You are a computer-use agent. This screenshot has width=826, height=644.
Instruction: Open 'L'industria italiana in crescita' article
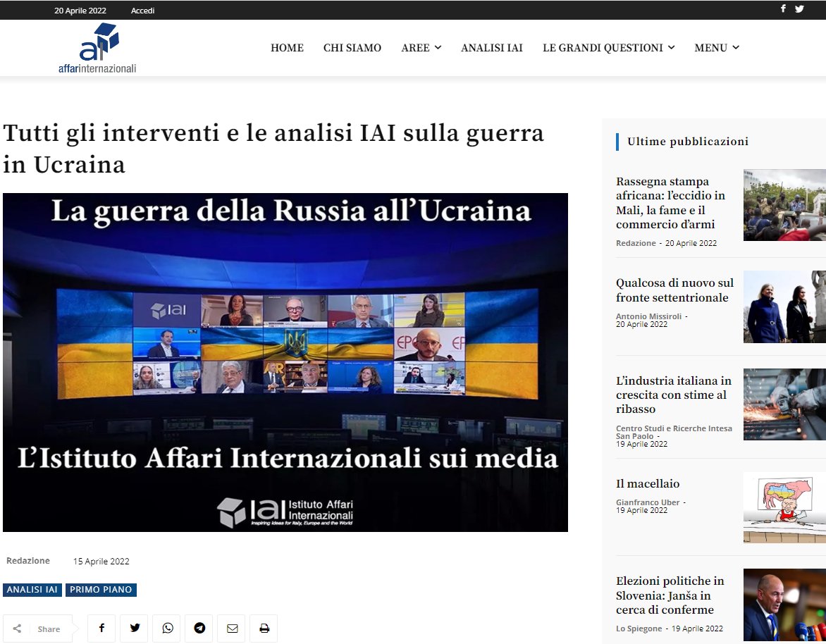pyautogui.click(x=674, y=395)
